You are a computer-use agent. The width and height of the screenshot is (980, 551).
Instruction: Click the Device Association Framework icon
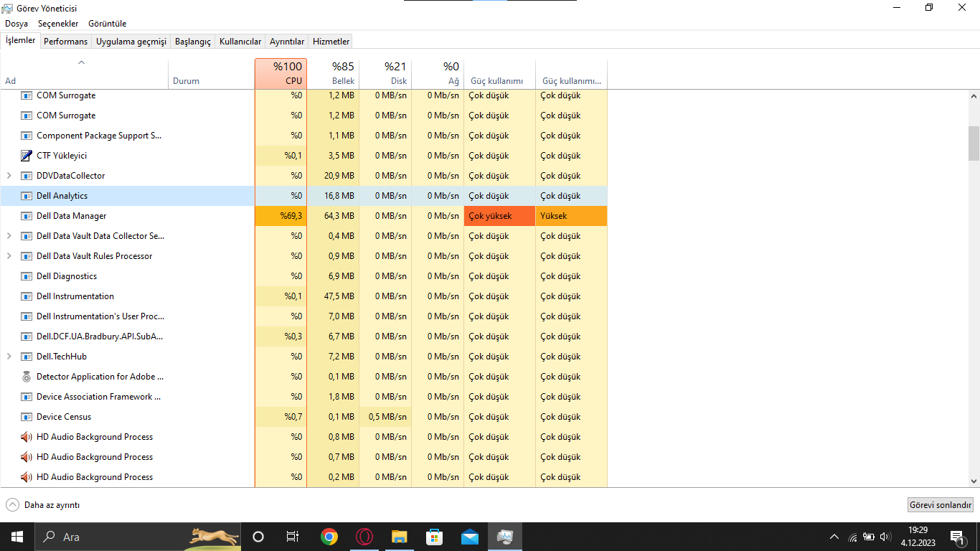point(27,397)
